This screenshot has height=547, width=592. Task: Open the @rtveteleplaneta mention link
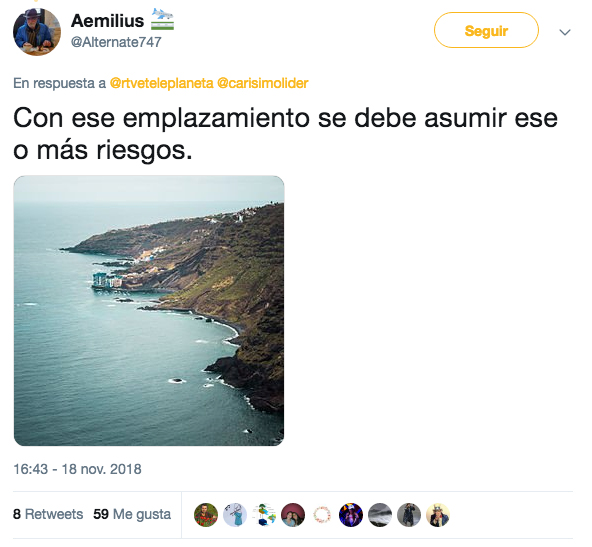[161, 83]
